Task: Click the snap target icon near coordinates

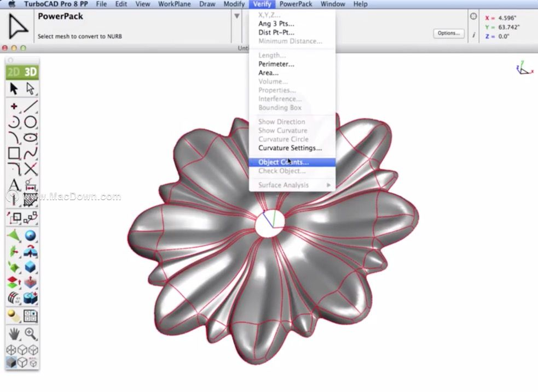Action: coord(473,16)
